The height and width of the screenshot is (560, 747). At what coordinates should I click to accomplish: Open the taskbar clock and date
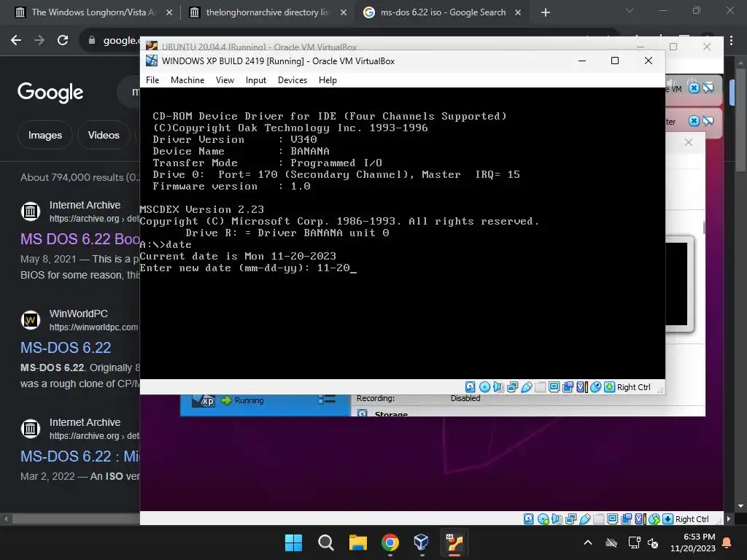pyautogui.click(x=693, y=542)
